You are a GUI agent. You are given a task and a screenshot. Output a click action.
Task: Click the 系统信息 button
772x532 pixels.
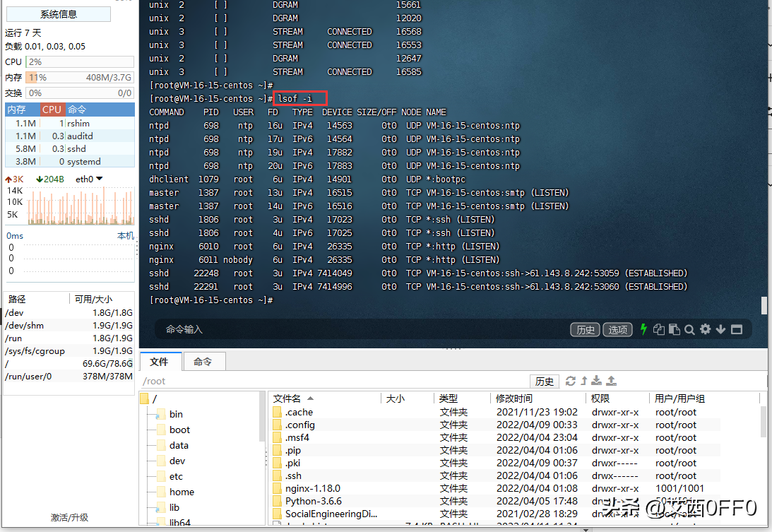pyautogui.click(x=58, y=14)
